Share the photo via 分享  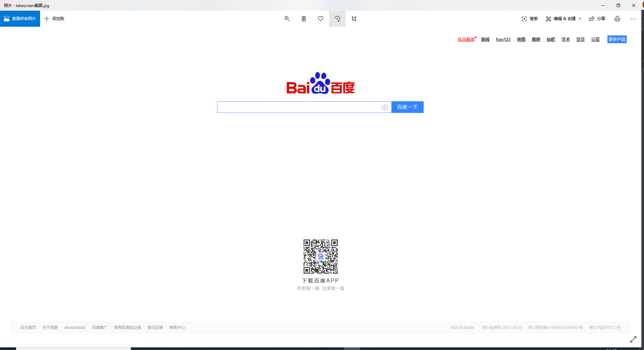[x=597, y=19]
